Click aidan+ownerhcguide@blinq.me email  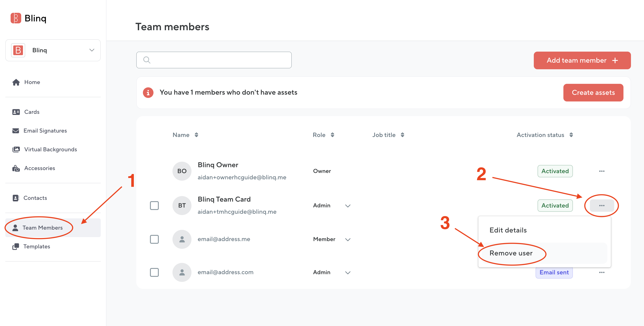pos(242,178)
